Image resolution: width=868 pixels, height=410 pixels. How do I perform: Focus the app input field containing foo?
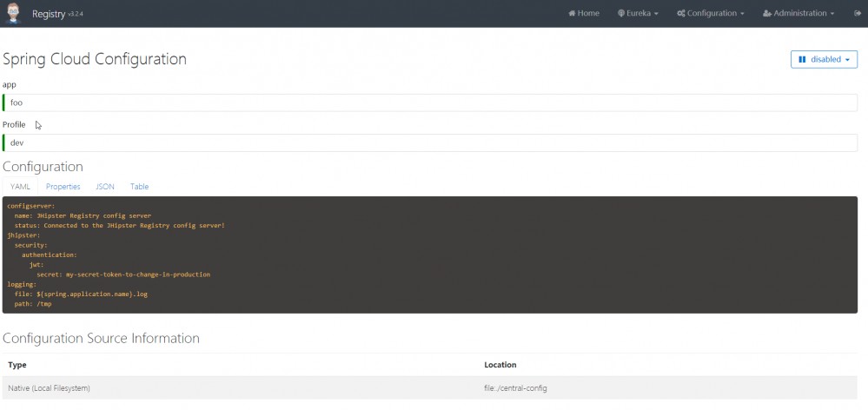click(x=430, y=102)
